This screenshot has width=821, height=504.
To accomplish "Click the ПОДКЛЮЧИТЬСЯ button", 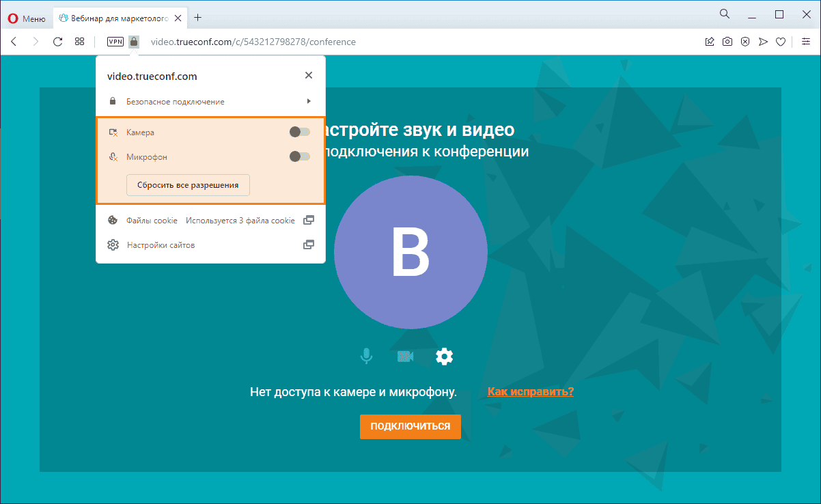I will (x=410, y=426).
